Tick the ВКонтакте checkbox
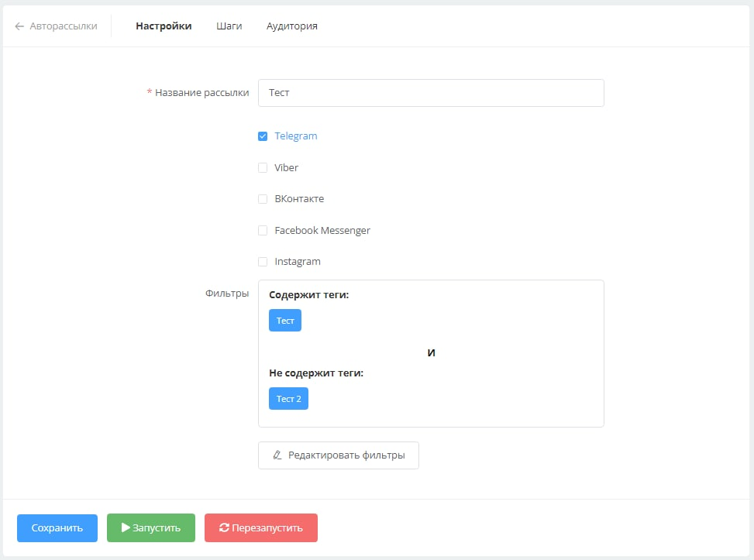Screen dimensions: 754x560 [263, 199]
